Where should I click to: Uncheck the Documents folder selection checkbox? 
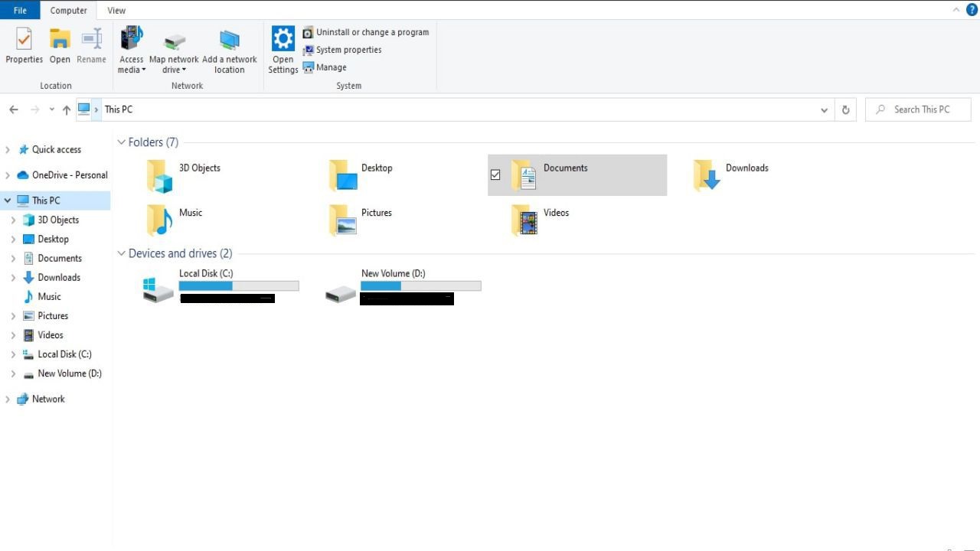(495, 174)
